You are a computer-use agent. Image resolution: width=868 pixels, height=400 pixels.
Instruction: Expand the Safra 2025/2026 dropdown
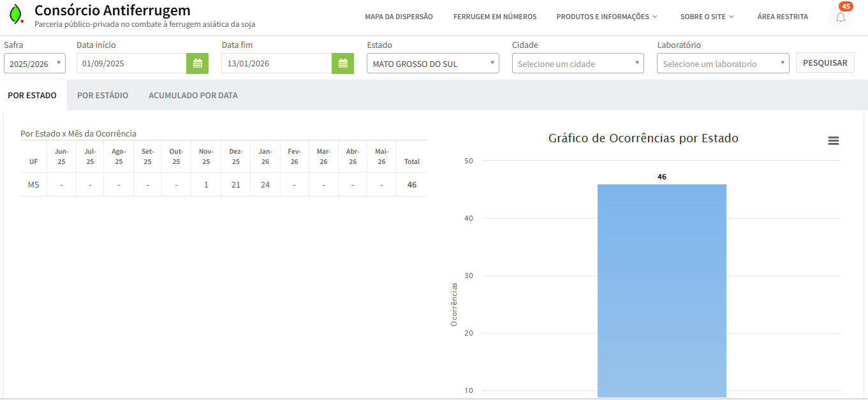(34, 64)
